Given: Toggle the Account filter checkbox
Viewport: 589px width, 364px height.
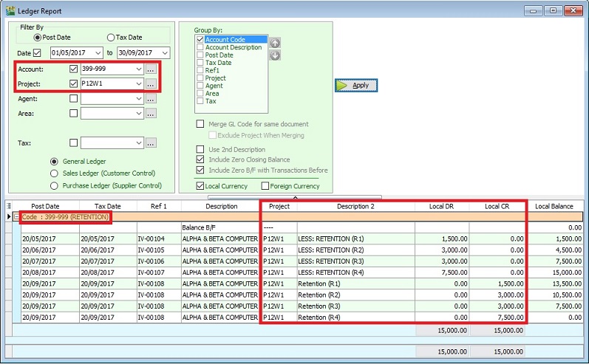Looking at the screenshot, I should [x=74, y=69].
